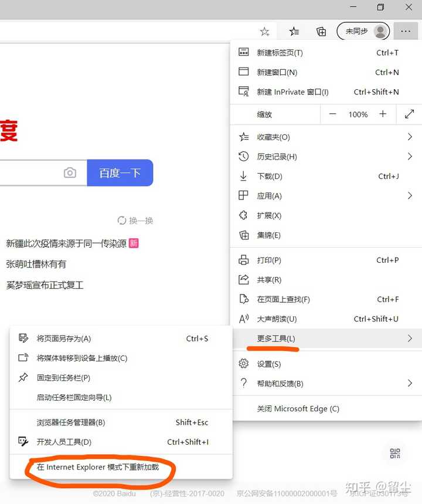Click the InPrivate window icon

point(243,92)
